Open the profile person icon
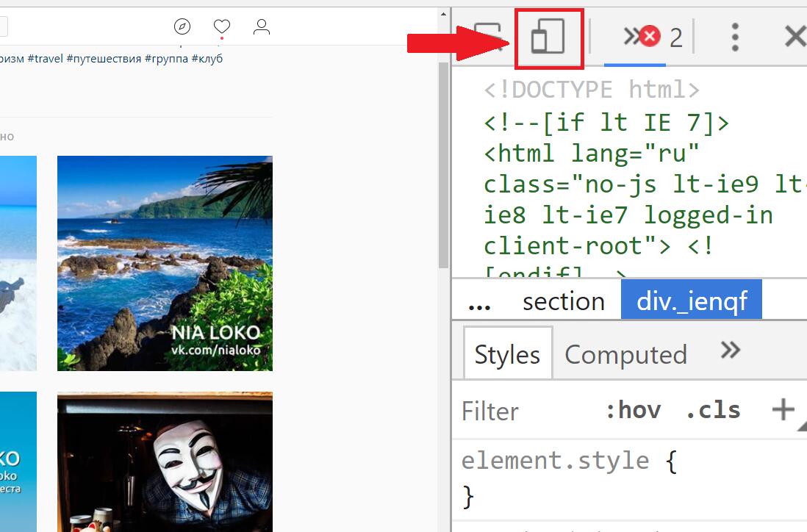Screen dimensions: 807x532 (x=262, y=27)
